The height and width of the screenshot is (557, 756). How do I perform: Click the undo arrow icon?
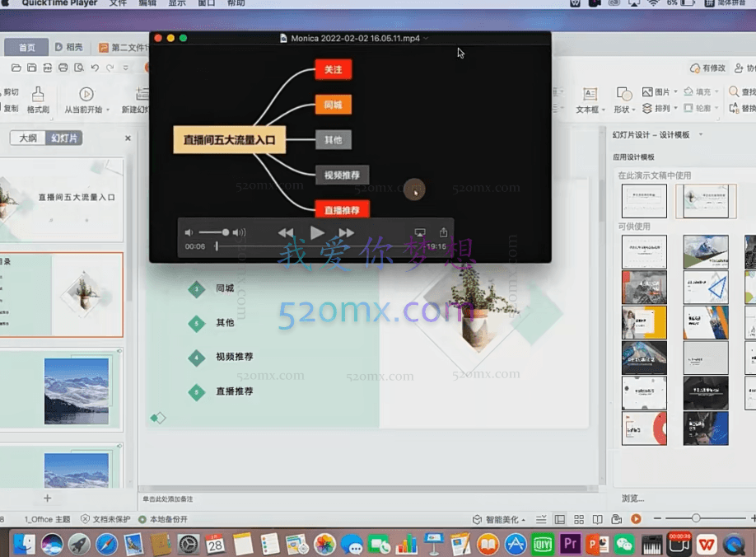point(95,68)
